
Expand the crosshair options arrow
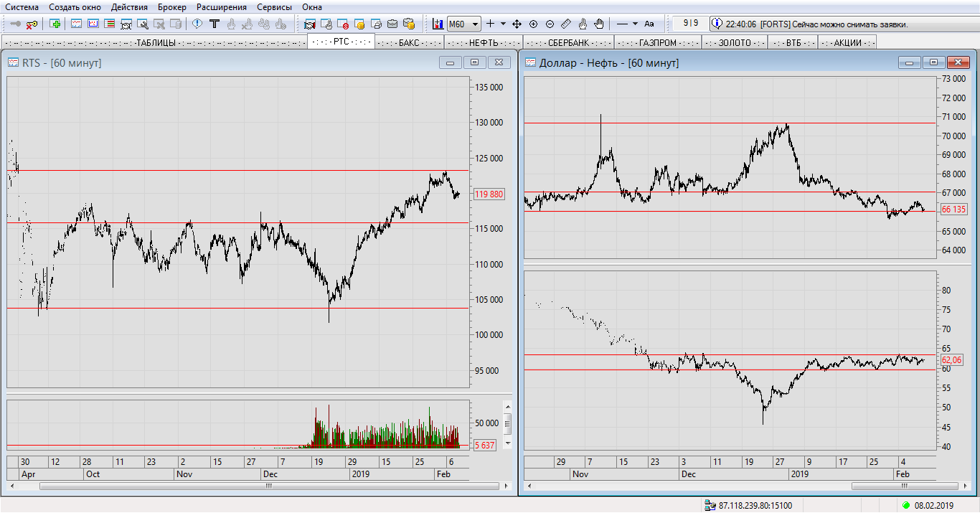point(503,24)
